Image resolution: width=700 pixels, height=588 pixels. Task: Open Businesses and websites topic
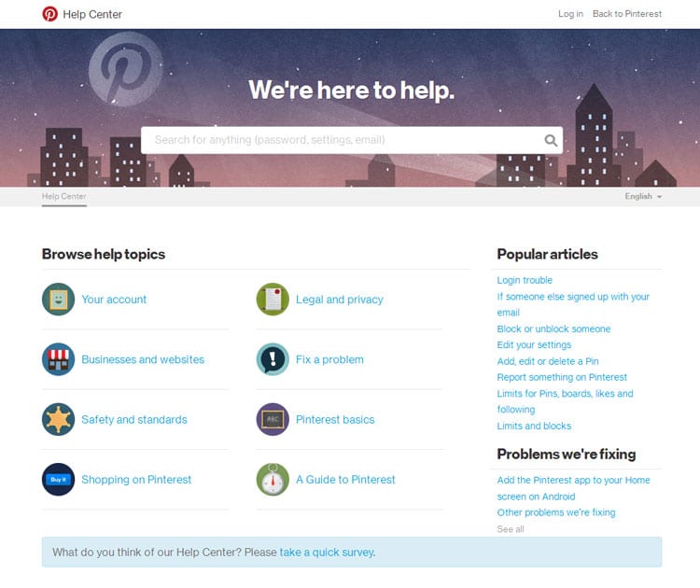[143, 359]
